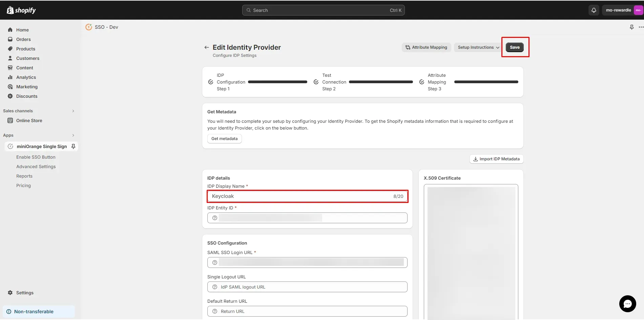
Task: Click Attribute Mapping button
Action: pyautogui.click(x=426, y=47)
